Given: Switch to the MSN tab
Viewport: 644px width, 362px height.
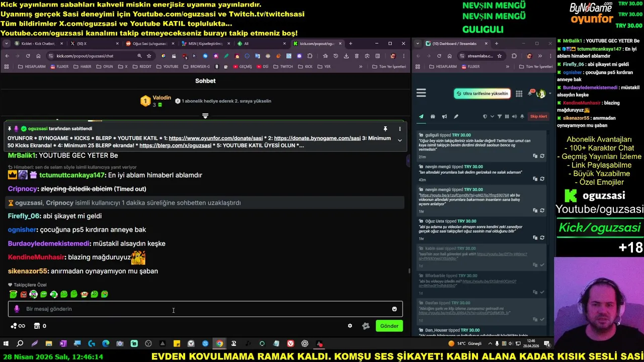Looking at the screenshot, I should click(x=205, y=44).
